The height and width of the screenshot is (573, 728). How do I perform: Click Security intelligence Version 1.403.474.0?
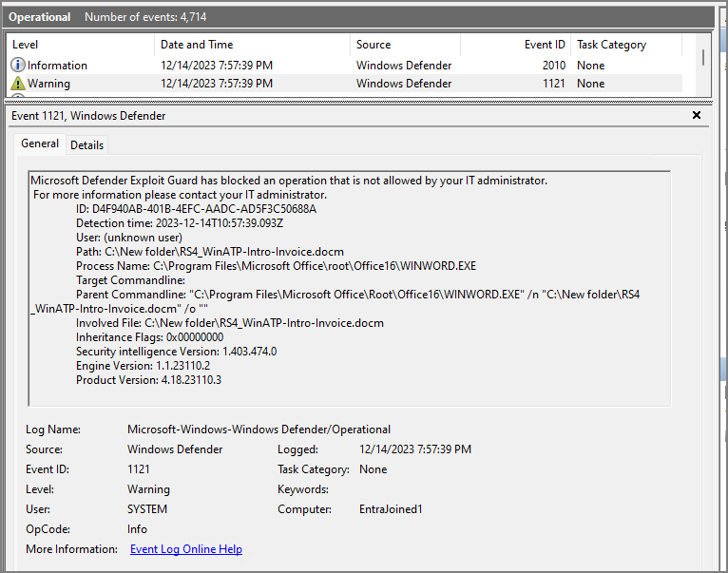pos(177,352)
